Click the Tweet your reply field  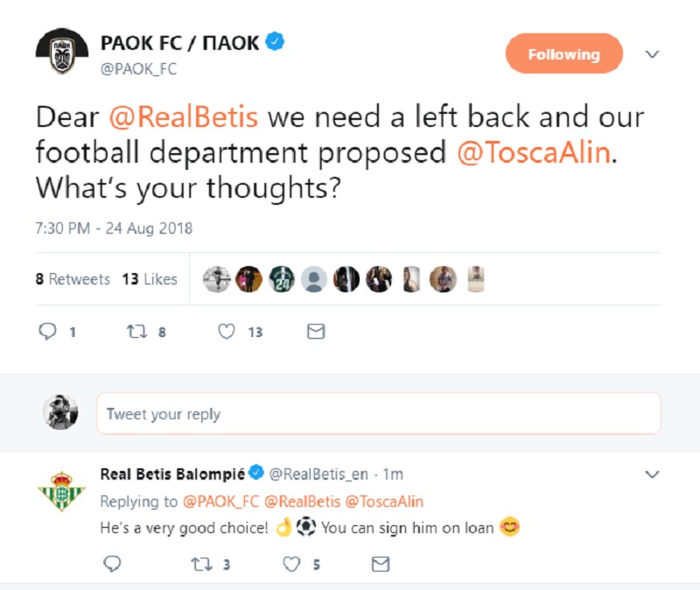(x=378, y=414)
